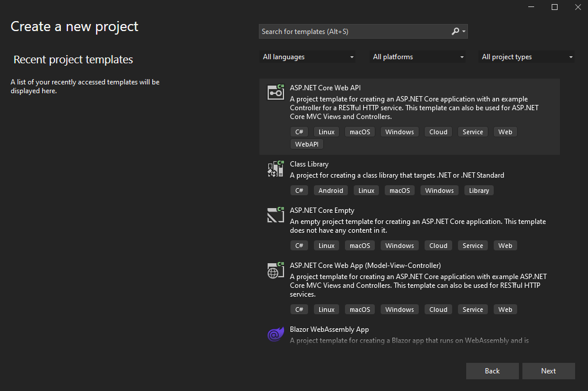Select the Class Library template title

tap(309, 164)
